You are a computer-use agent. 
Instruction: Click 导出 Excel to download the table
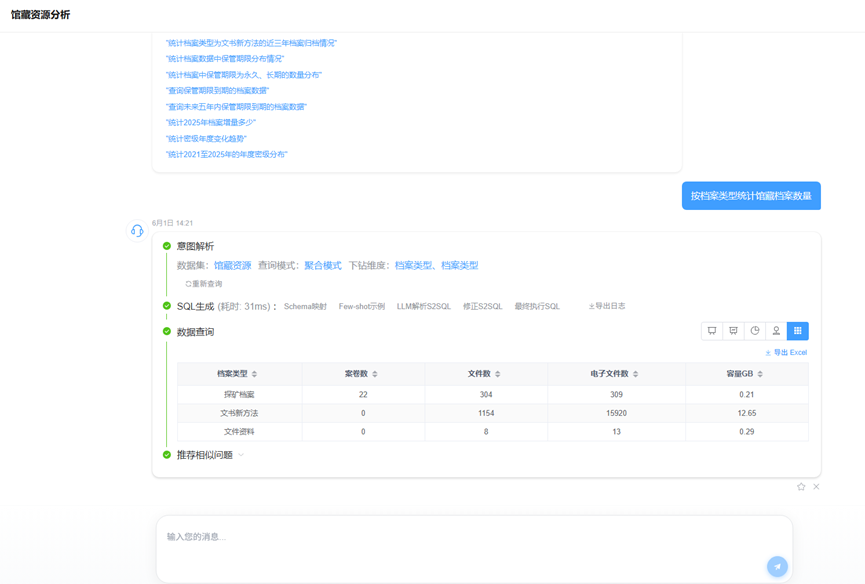(x=786, y=352)
